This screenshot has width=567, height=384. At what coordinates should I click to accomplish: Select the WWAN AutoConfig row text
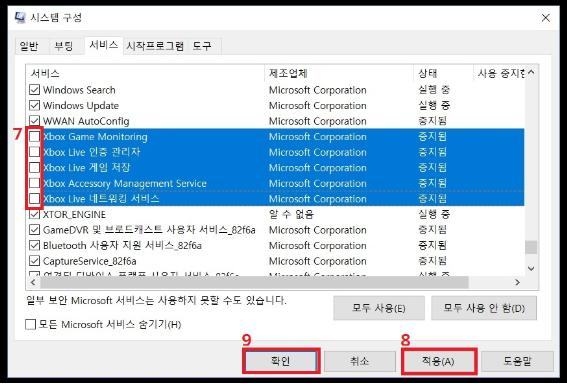coord(86,121)
